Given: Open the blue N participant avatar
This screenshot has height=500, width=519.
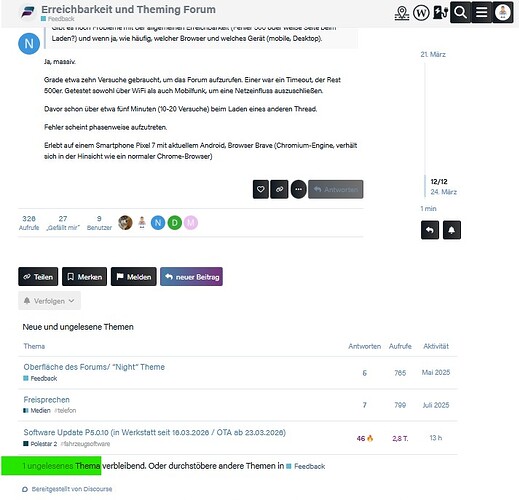Looking at the screenshot, I should coord(158,223).
